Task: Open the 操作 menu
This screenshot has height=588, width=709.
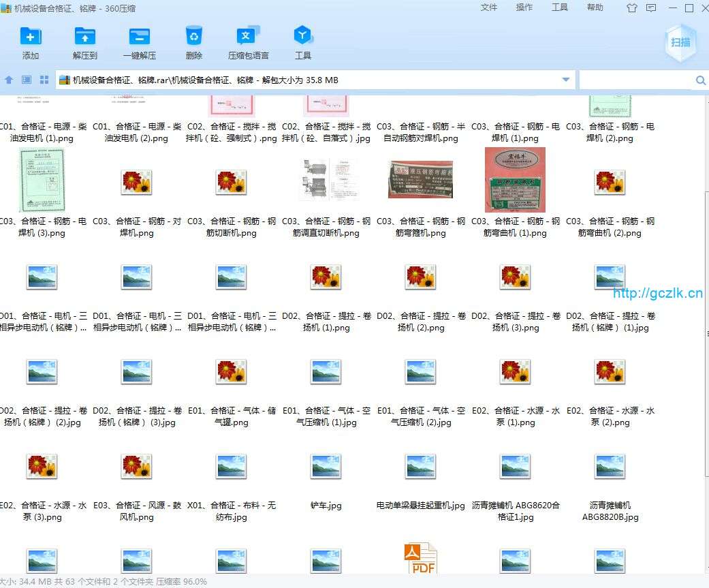Action: point(524,7)
